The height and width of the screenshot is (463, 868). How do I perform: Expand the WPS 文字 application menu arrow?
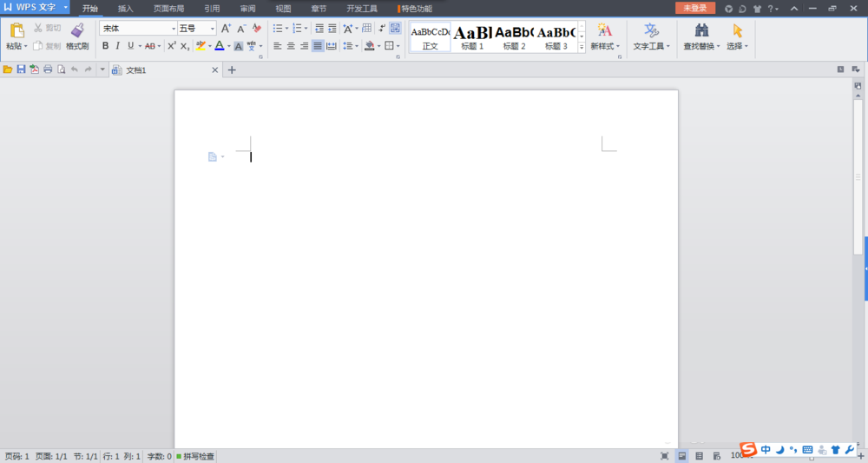coord(65,8)
